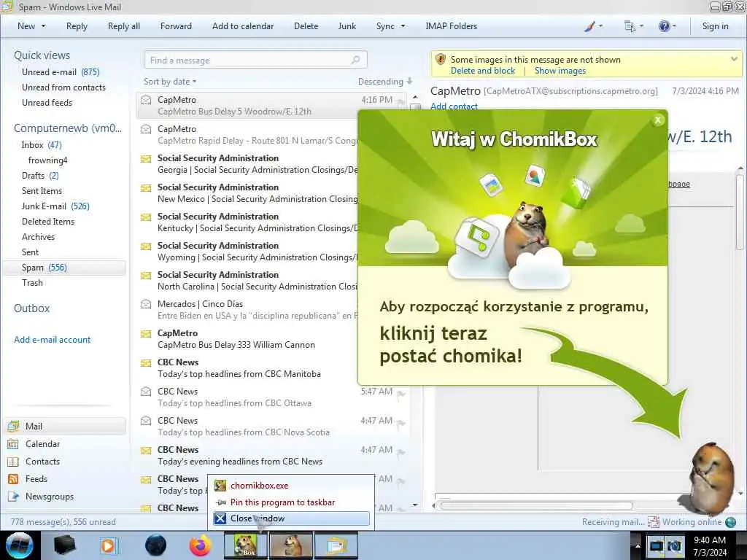Click the reading pane horizontal scrollbar
This screenshot has height=560, width=747.
(x=536, y=506)
